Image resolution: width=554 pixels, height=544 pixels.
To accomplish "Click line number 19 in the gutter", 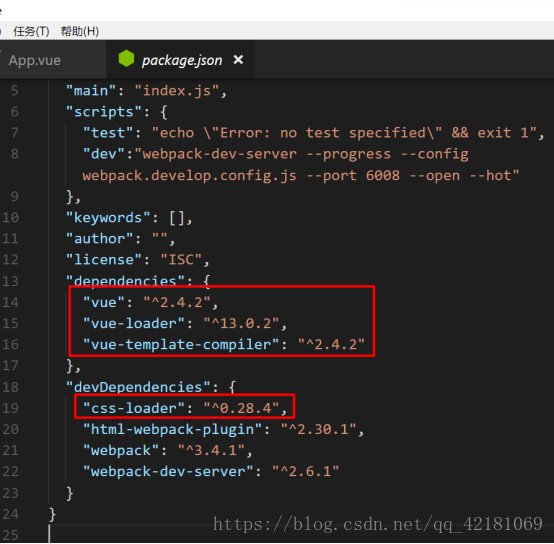I will pyautogui.click(x=11, y=408).
